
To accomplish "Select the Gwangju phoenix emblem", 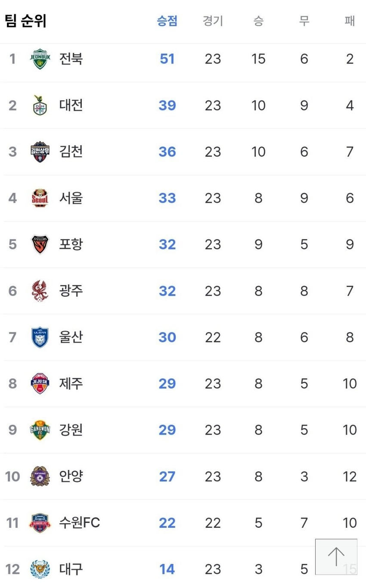I will (x=40, y=291).
